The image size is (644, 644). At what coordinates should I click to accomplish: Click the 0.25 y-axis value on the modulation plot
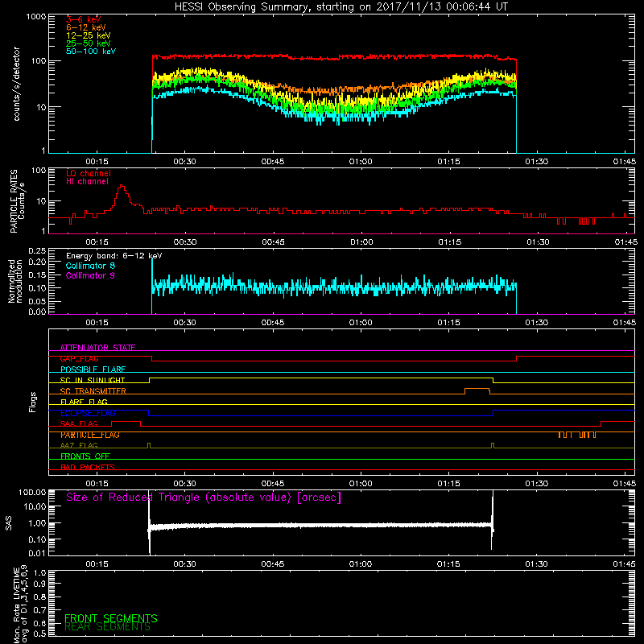[x=37, y=250]
